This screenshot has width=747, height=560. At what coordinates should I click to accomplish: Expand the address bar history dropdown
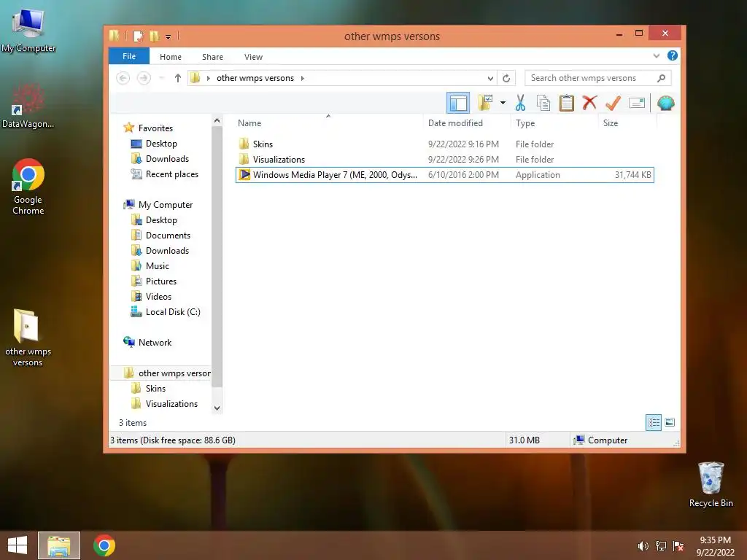click(490, 78)
